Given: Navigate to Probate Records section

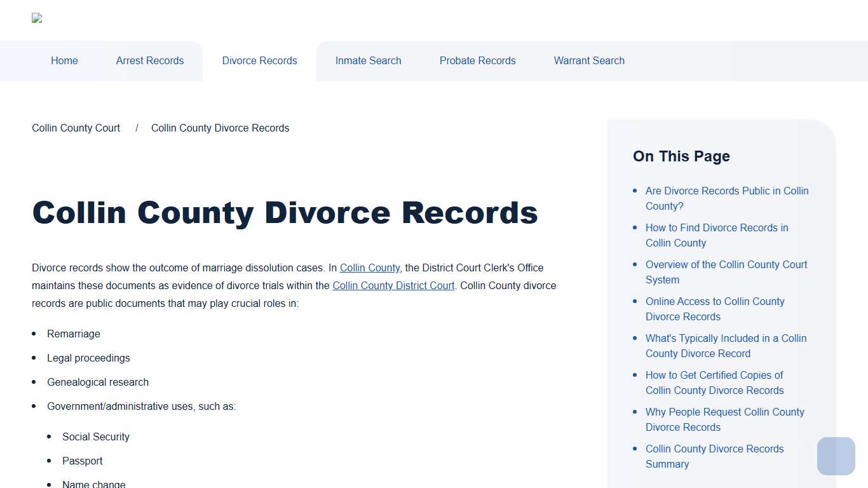Looking at the screenshot, I should coord(477,60).
